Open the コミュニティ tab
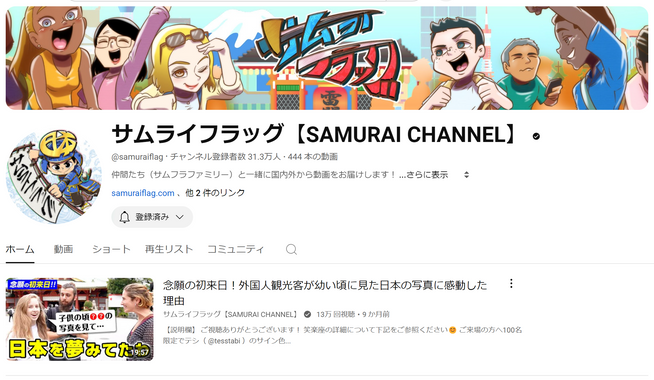 click(x=236, y=249)
